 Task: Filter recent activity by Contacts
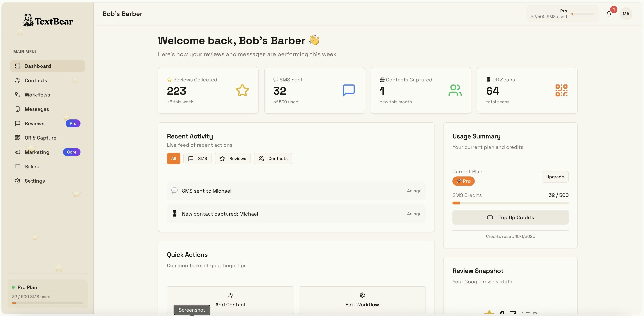click(x=273, y=159)
